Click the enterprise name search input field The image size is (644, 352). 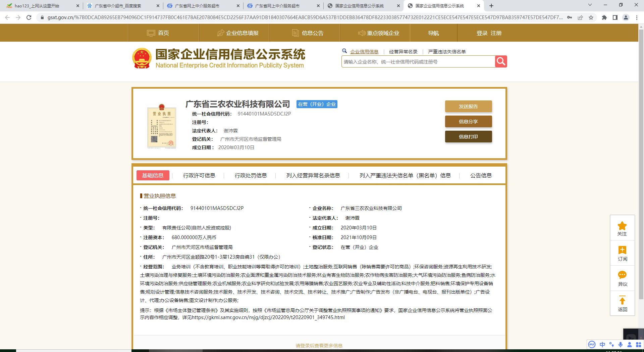coord(418,62)
